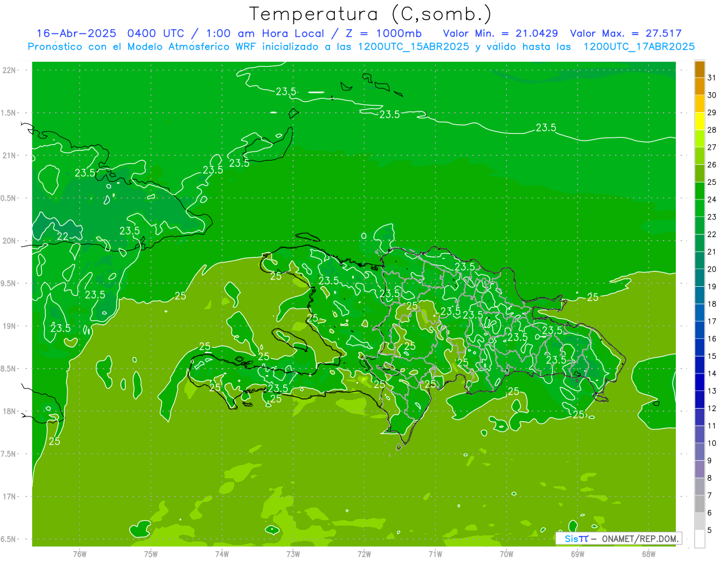Click the "6.5N" latitude tick label
This screenshot has width=728, height=562.
click(x=9, y=540)
